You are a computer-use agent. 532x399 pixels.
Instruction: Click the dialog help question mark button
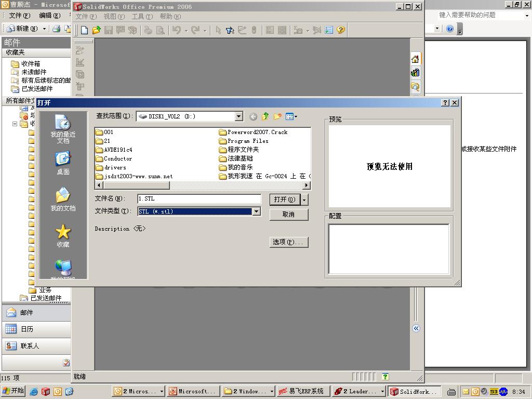[445, 102]
